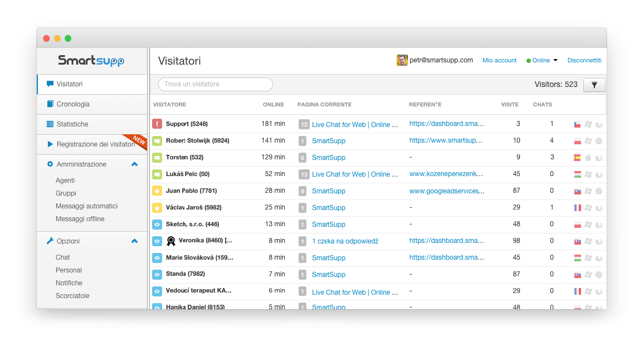Click the funnel filter icon button

coord(594,85)
